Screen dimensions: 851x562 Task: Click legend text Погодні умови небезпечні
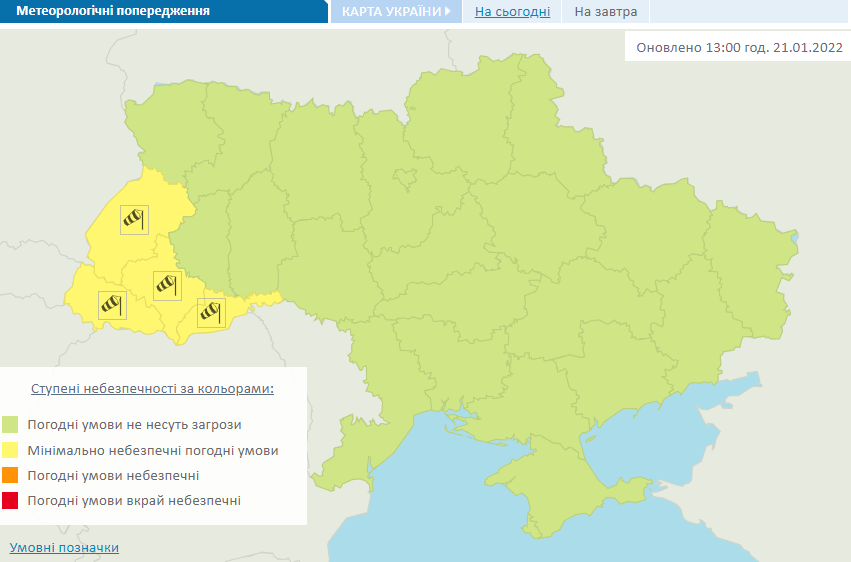click(113, 476)
